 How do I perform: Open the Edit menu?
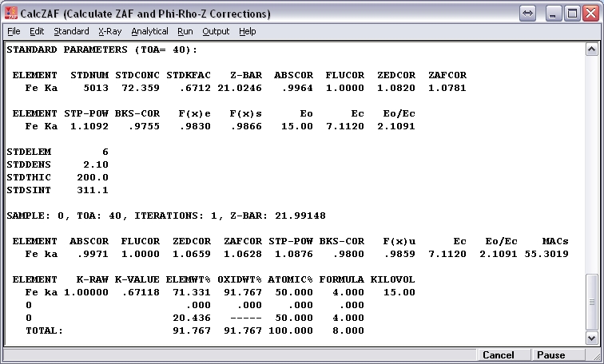[x=37, y=31]
